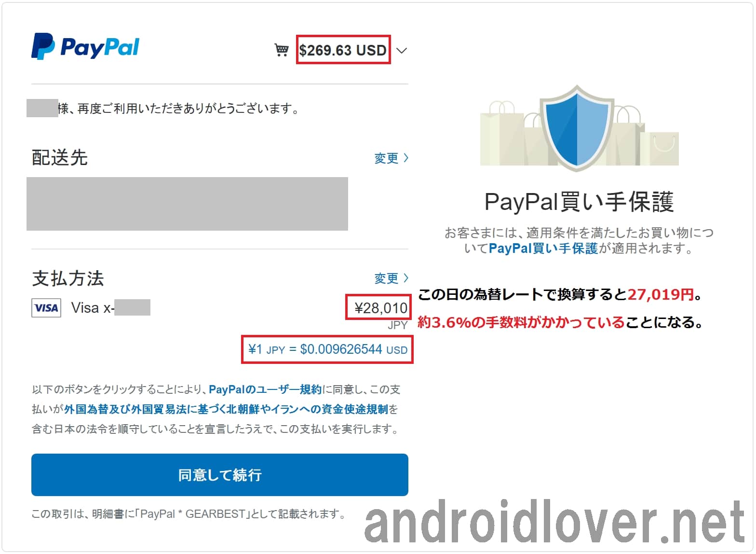Viewport: 756px width, 554px height.
Task: Click the PayPal買い手保護 heading
Action: pos(579,202)
